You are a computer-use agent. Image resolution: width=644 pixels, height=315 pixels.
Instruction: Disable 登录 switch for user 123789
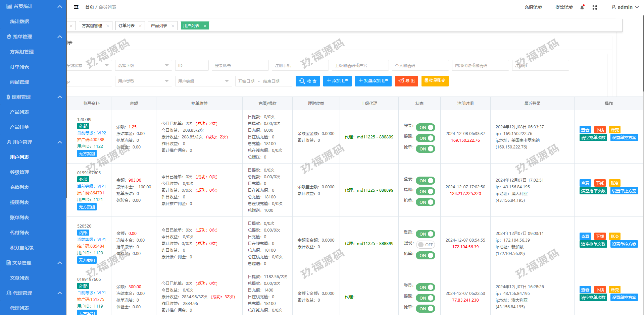coord(425,127)
